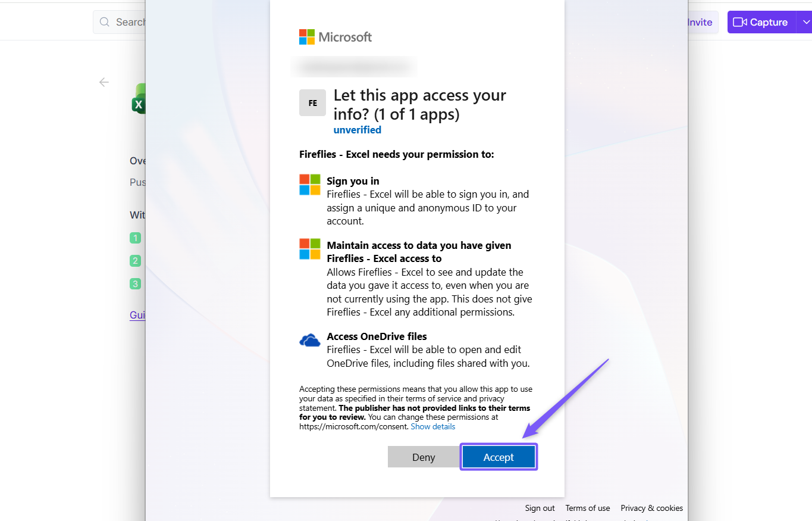Click the blurred account email under Microsoft logo
The image size is (812, 521).
coord(354,67)
